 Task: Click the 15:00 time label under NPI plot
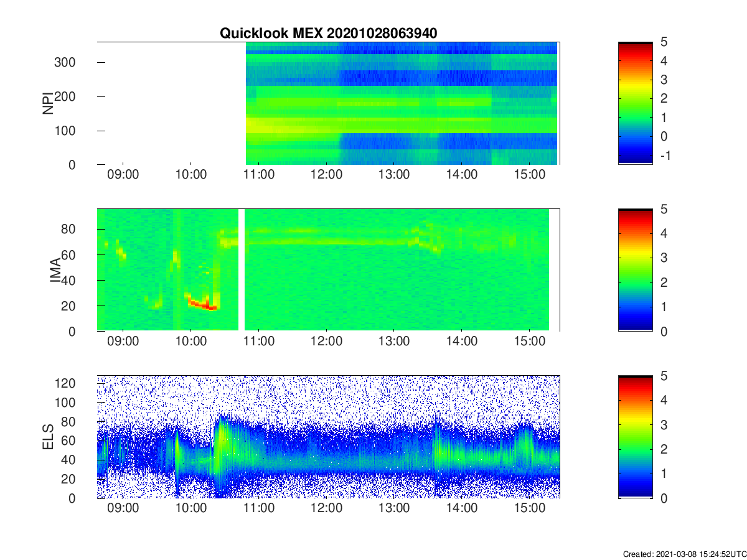pos(529,175)
